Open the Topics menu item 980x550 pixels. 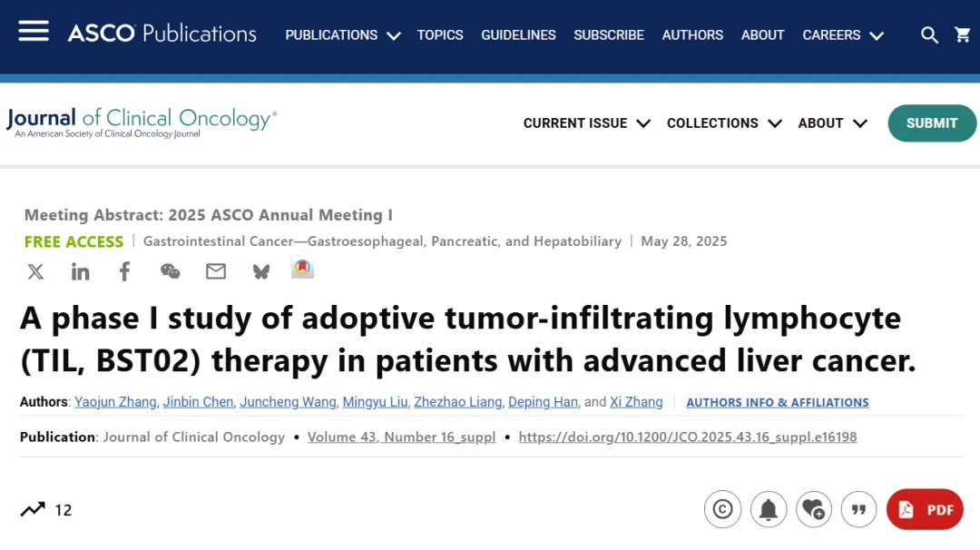point(440,35)
